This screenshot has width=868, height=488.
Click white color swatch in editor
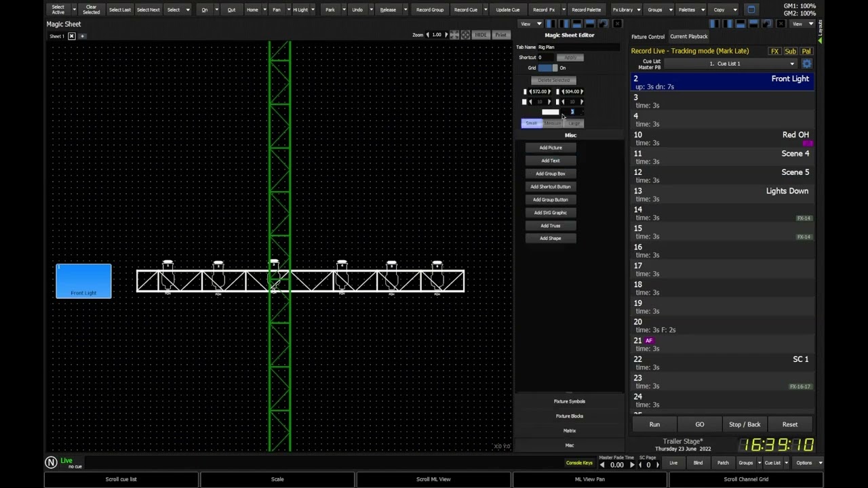pyautogui.click(x=550, y=112)
